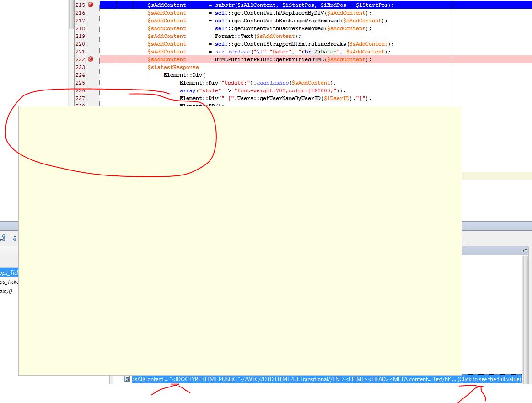
Task: Click line number 216 in the gutter
Action: pos(80,13)
